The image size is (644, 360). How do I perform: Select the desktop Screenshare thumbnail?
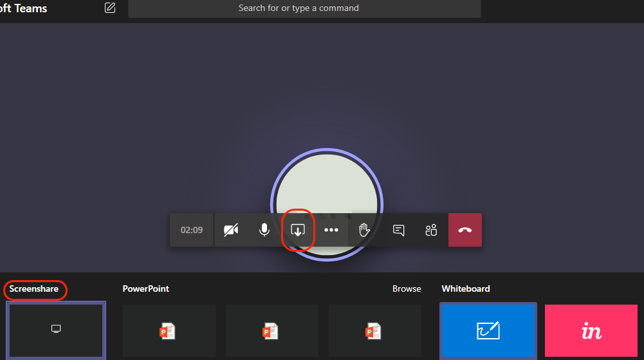[56, 330]
